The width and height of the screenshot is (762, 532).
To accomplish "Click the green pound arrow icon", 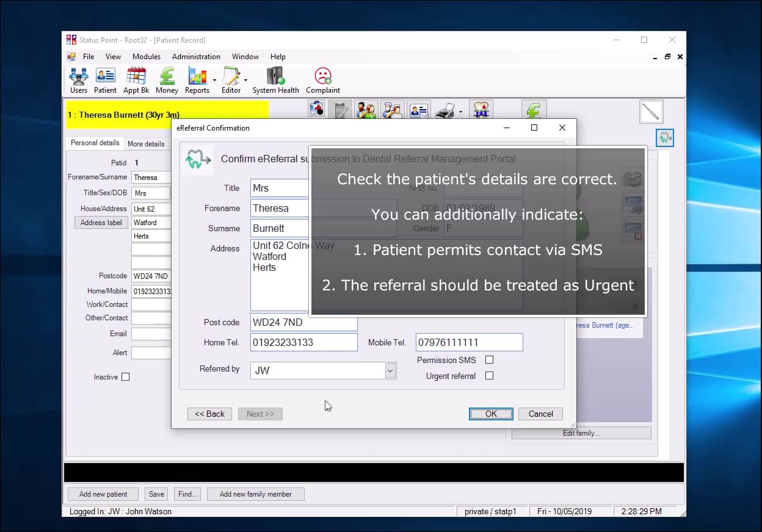I will tap(534, 110).
